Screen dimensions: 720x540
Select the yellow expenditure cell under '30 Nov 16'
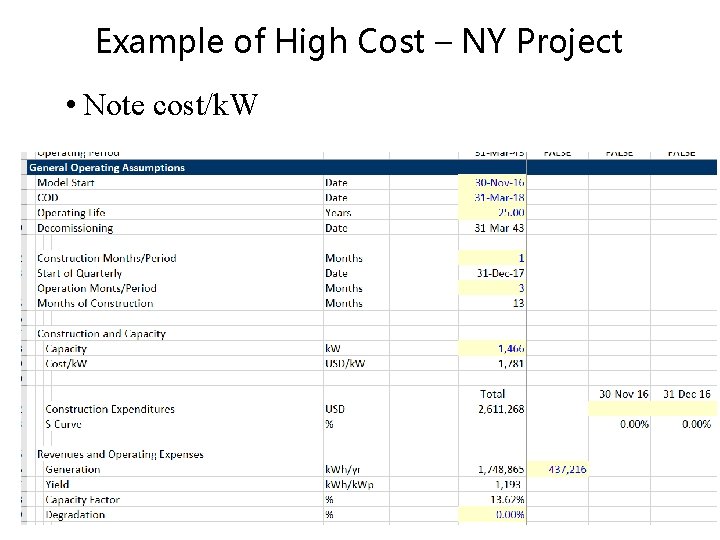pyautogui.click(x=619, y=409)
